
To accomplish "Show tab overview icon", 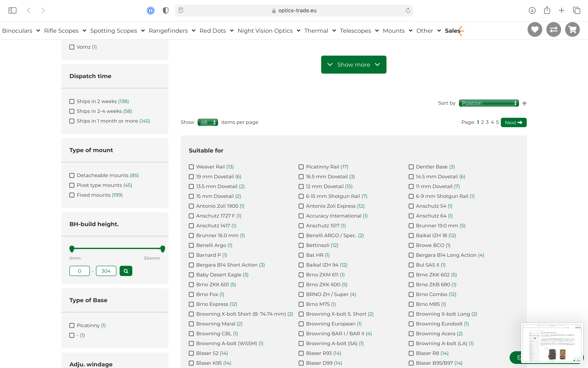I will coord(577,10).
